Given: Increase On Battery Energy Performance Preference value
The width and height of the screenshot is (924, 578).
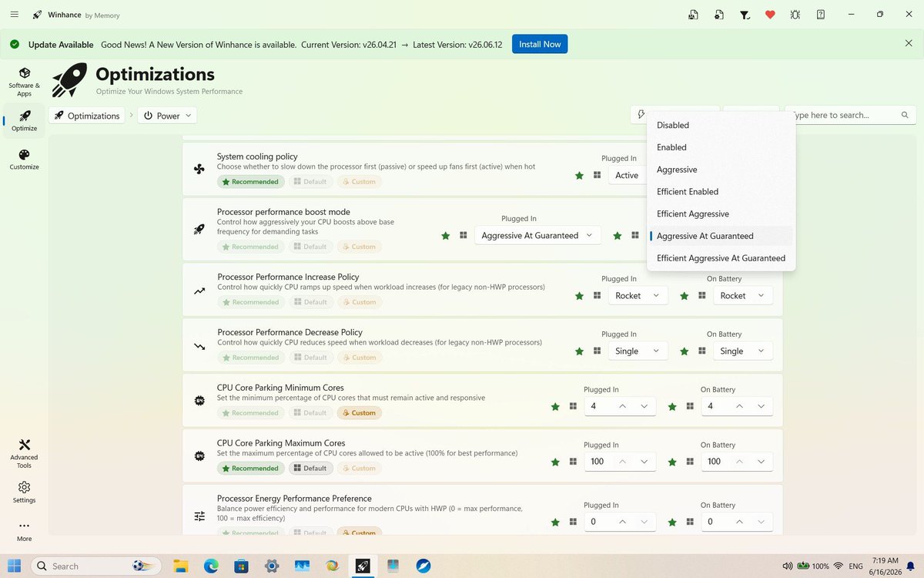Looking at the screenshot, I should tap(739, 523).
